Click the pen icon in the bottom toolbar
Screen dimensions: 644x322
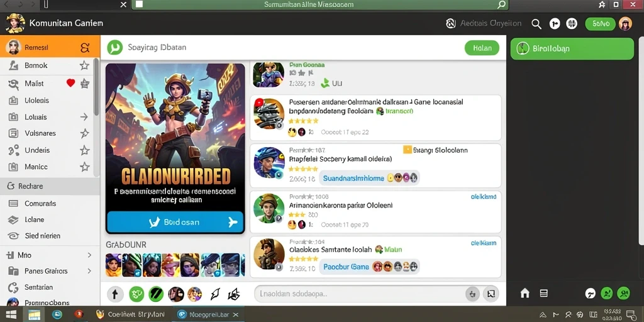[215, 294]
